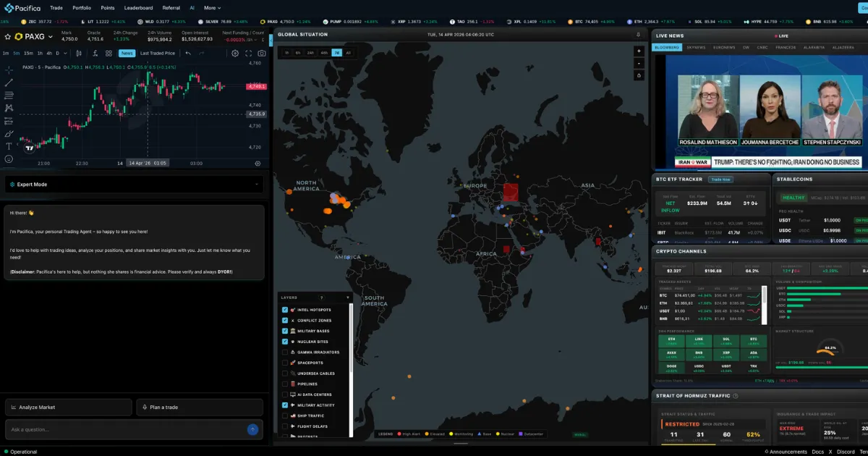The image size is (868, 456).
Task: Open the Announcements link in footer
Action: [787, 452]
